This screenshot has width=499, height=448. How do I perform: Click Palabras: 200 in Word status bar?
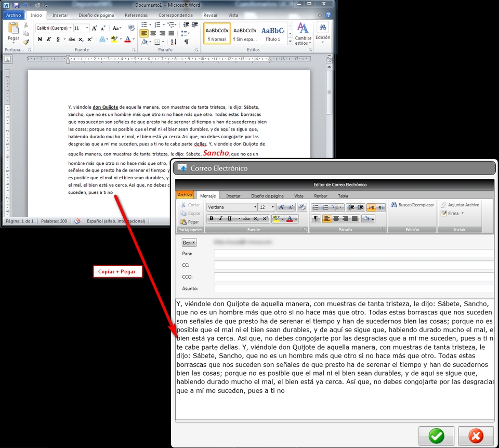pos(54,221)
